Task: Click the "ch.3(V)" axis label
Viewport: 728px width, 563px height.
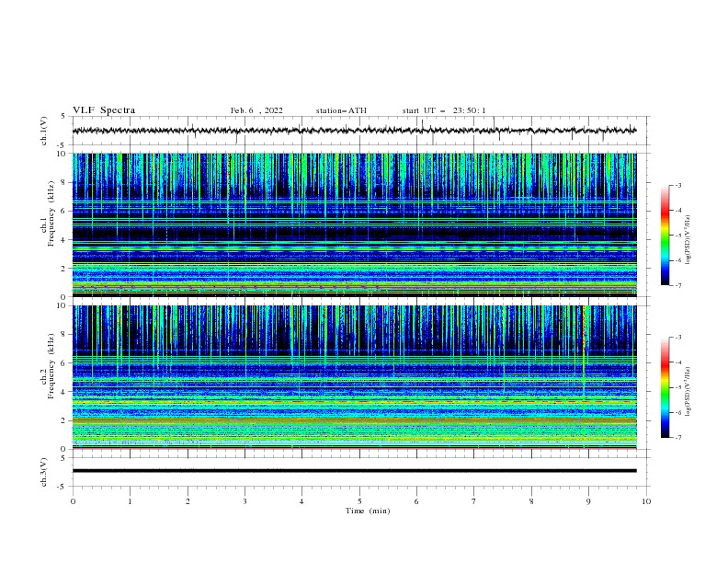Action: pyautogui.click(x=44, y=472)
